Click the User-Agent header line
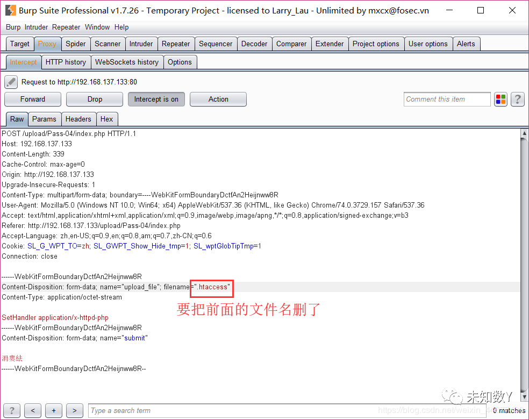Viewport: 529px width, 420px height. 213,205
